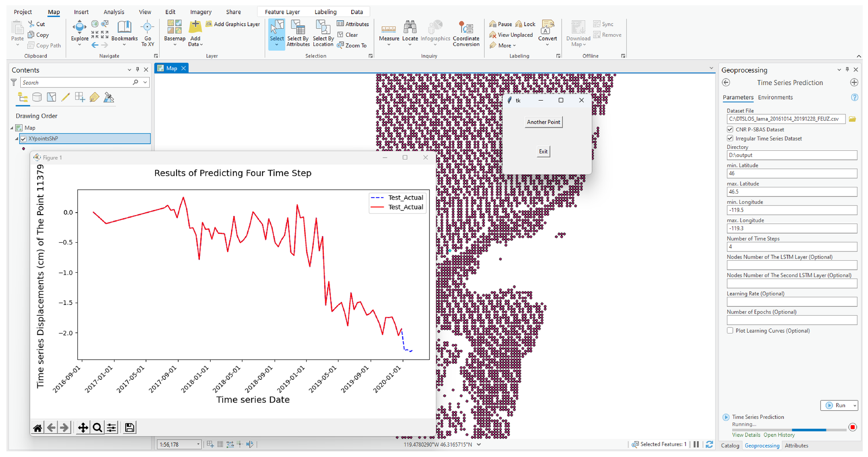Enable Plot Learning Curves option
The height and width of the screenshot is (457, 868).
[x=730, y=331]
